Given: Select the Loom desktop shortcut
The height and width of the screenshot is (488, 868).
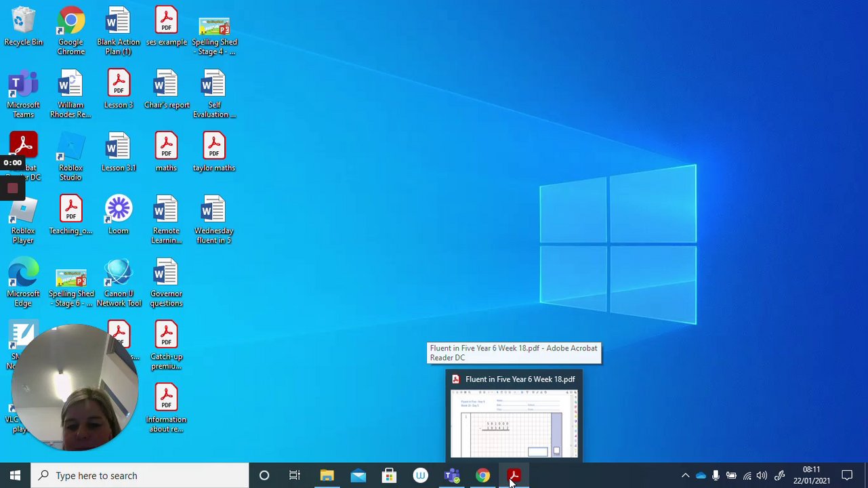Looking at the screenshot, I should [x=119, y=216].
